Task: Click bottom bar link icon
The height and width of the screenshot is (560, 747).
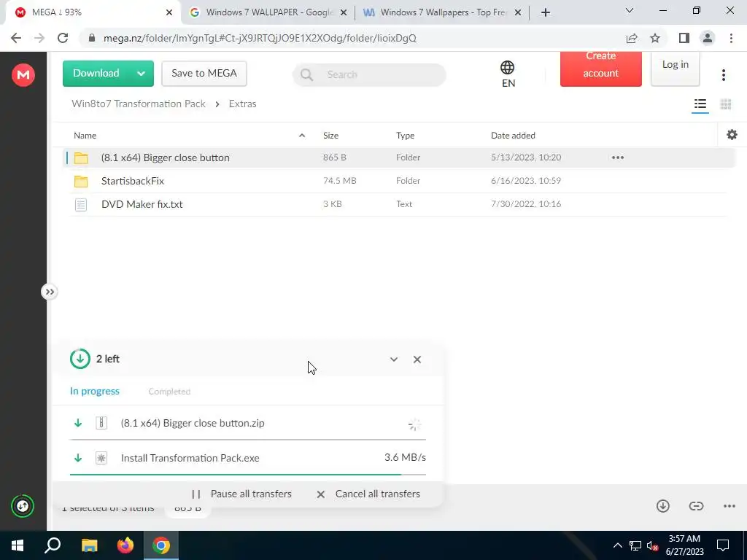Action: [x=696, y=506]
